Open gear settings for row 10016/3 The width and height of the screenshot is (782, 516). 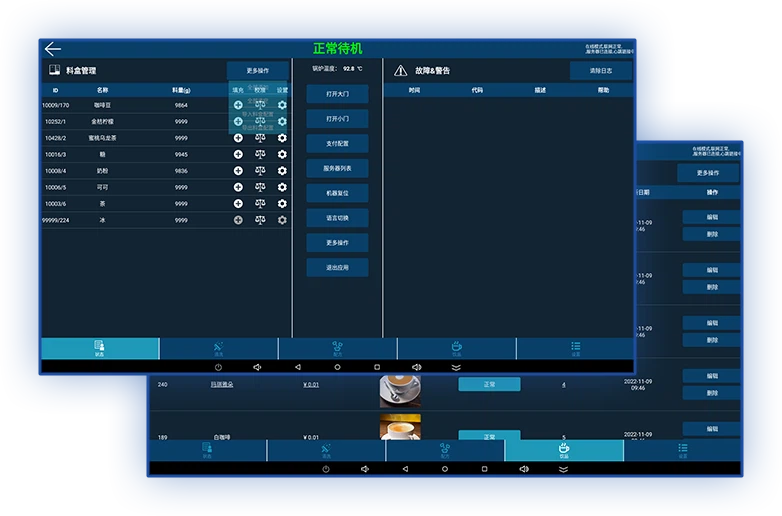[282, 155]
